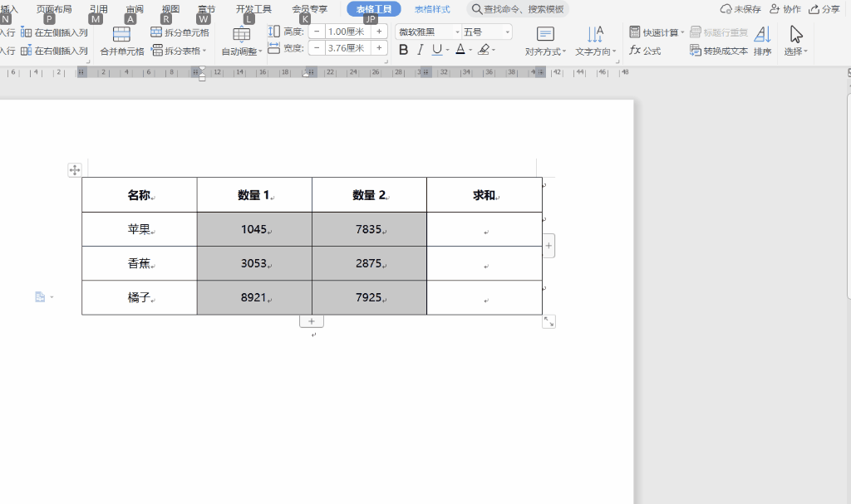851x504 pixels.
Task: Click the height field showing 1.00厘米
Action: click(348, 32)
